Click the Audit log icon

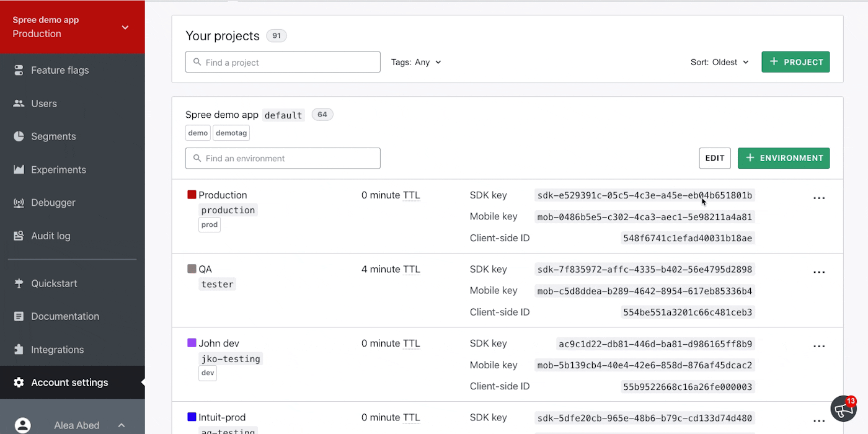pos(19,236)
